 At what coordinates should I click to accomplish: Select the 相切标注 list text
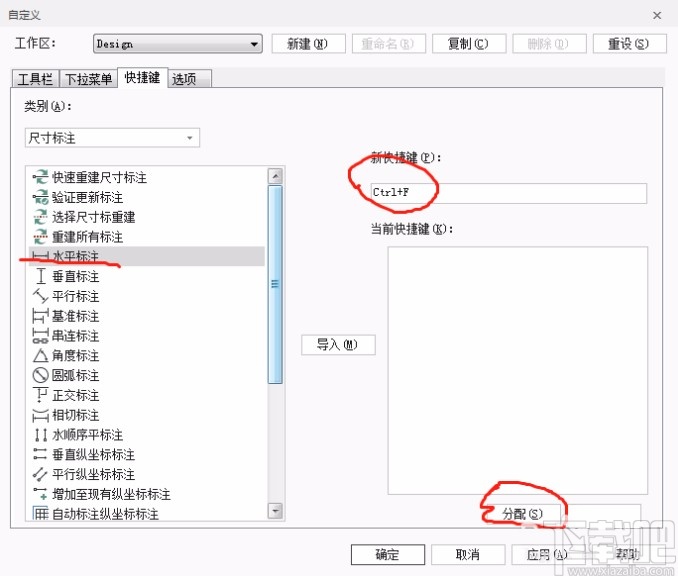tap(76, 415)
